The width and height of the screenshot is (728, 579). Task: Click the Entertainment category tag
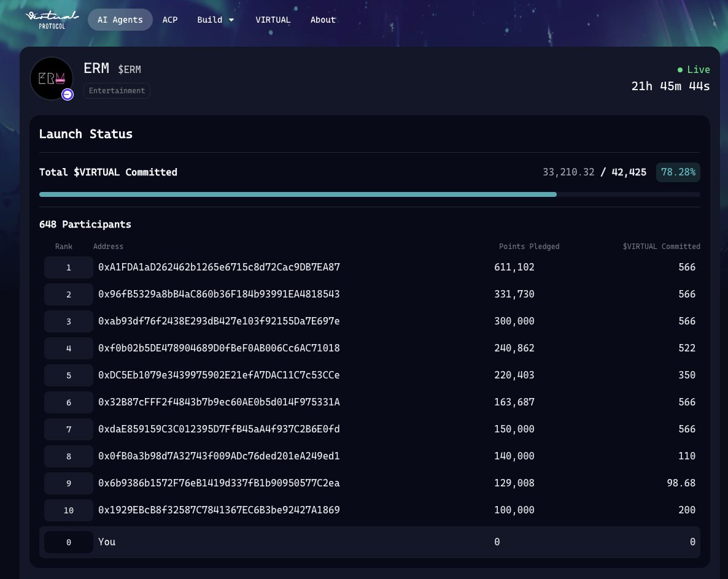click(x=117, y=91)
